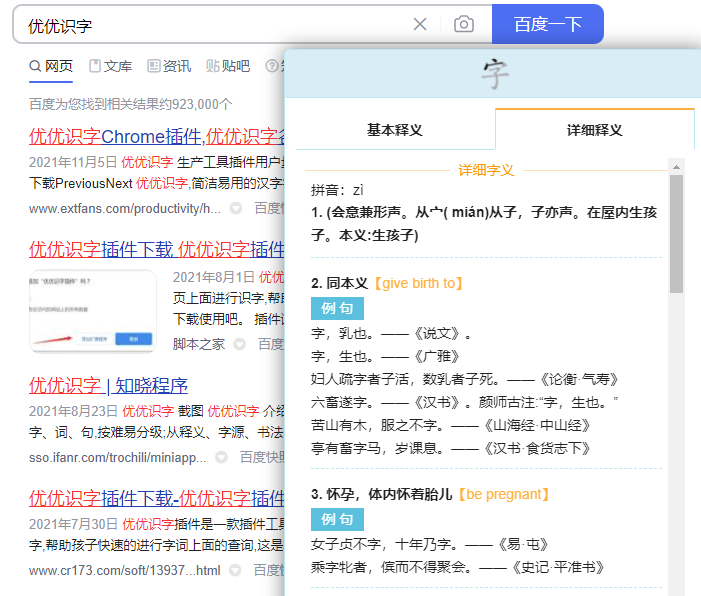Switch to the 资讯 tab
The image size is (701, 596).
point(169,66)
